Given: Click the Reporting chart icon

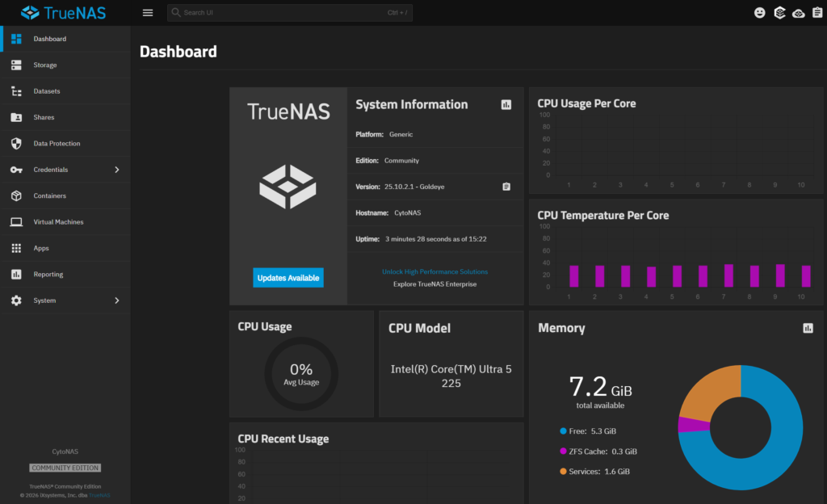Looking at the screenshot, I should [x=16, y=274].
